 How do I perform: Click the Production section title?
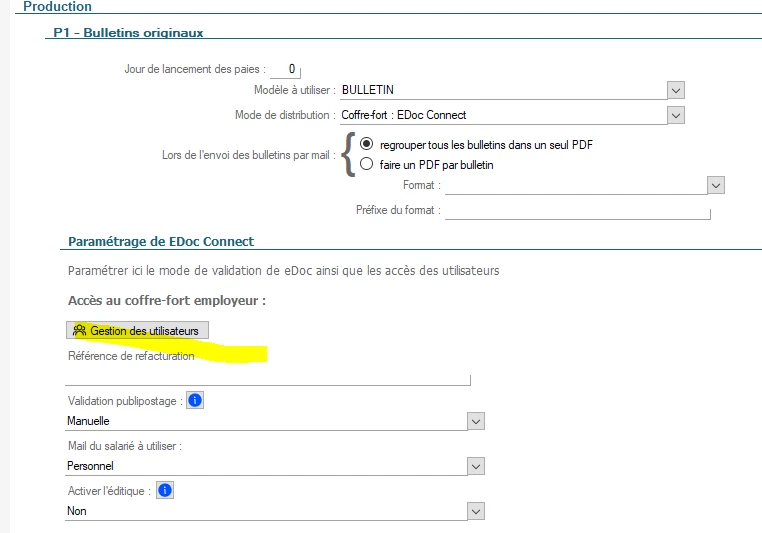[57, 6]
